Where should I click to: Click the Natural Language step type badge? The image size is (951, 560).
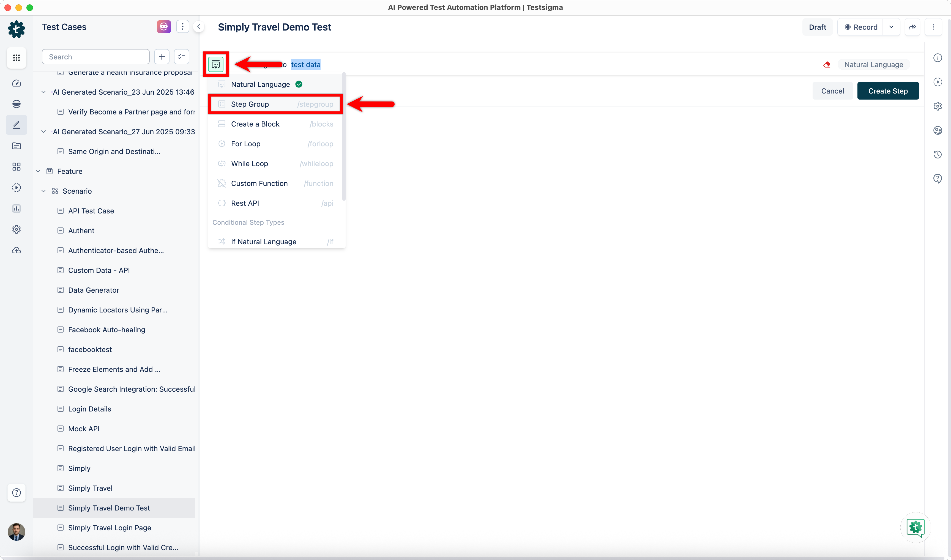pyautogui.click(x=874, y=65)
